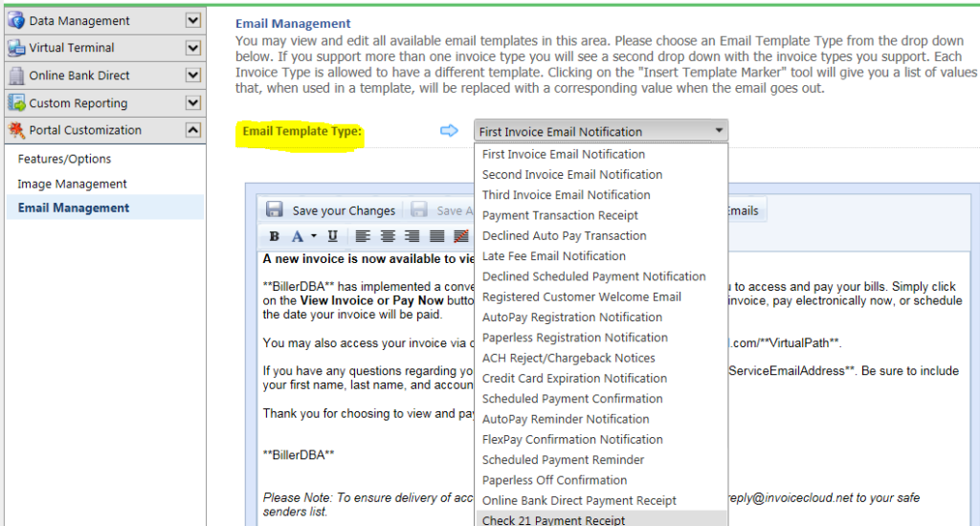
Task: Expand the Data Management section
Action: pyautogui.click(x=192, y=20)
